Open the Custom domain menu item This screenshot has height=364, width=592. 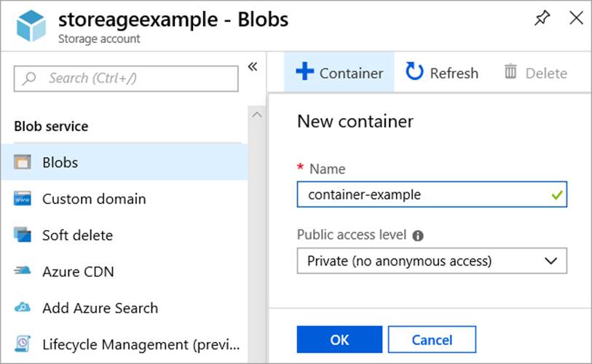tap(94, 199)
